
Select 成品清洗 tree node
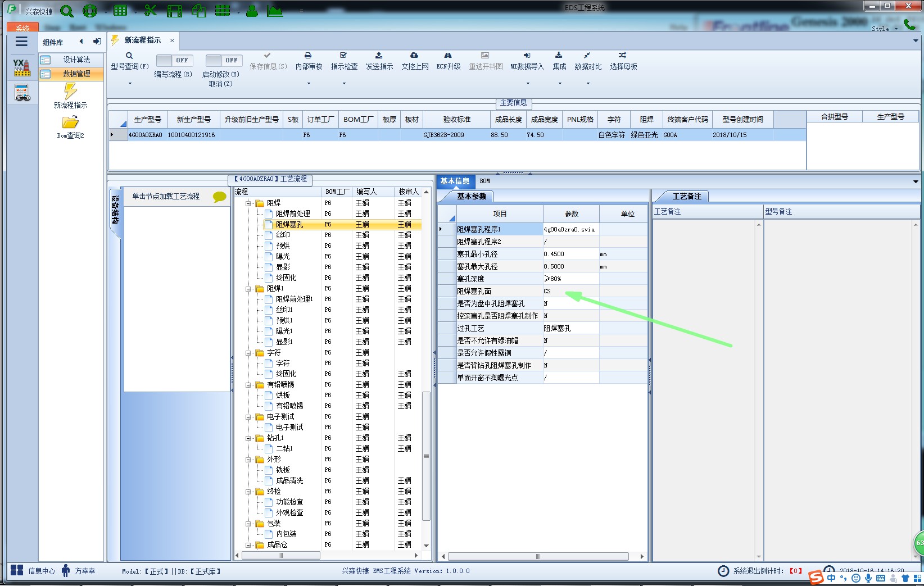point(289,480)
